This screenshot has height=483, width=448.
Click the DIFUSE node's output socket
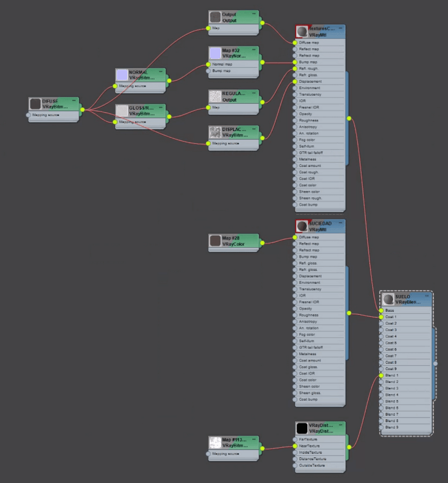coord(82,109)
